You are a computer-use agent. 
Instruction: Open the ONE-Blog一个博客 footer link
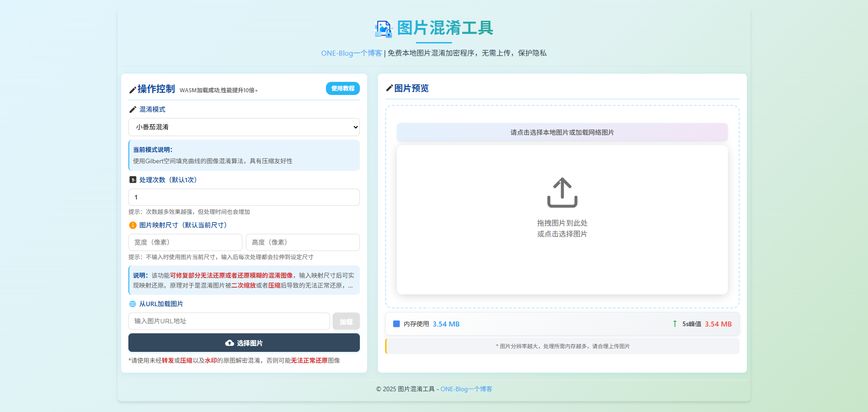[466, 388]
